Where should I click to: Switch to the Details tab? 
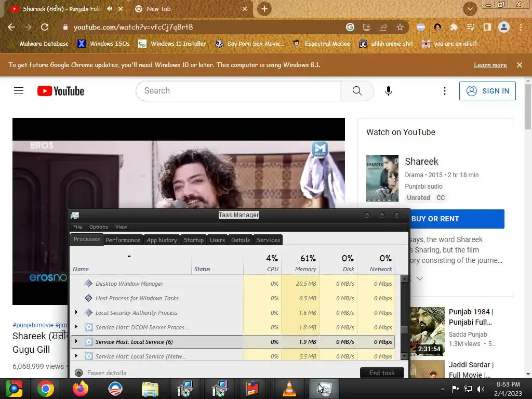tap(241, 240)
